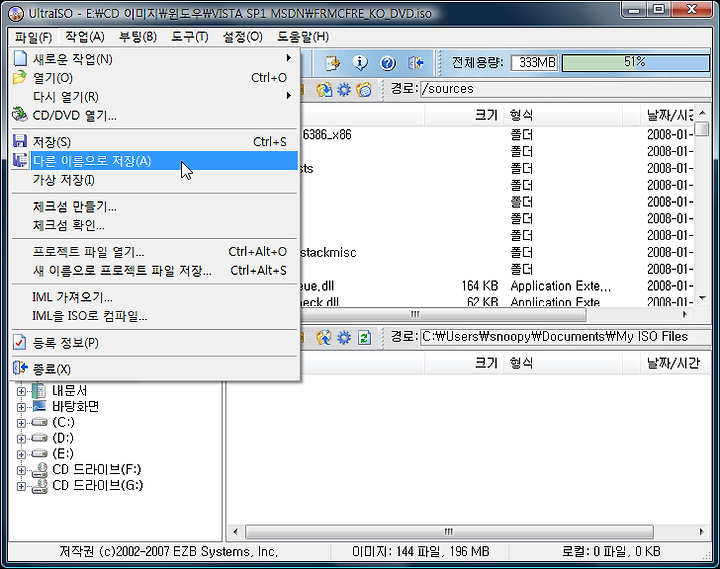This screenshot has height=569, width=720.
Task: Click the folder list icon near /sources
Action: pos(364,90)
